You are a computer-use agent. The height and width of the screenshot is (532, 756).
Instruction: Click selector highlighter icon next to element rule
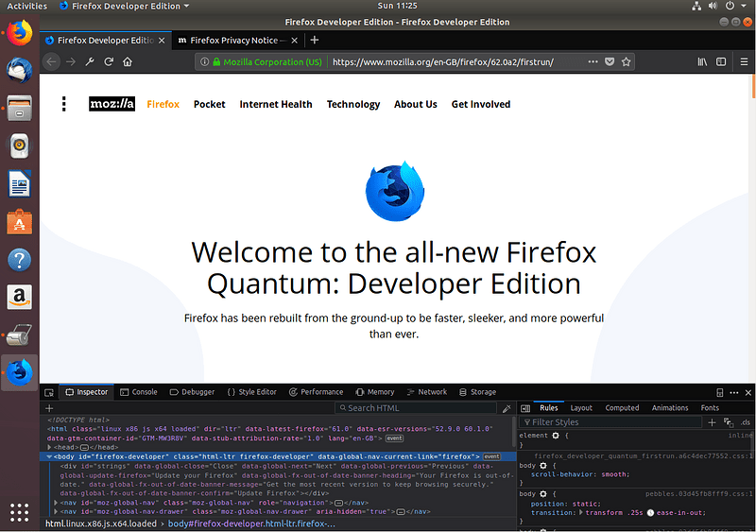click(x=556, y=436)
